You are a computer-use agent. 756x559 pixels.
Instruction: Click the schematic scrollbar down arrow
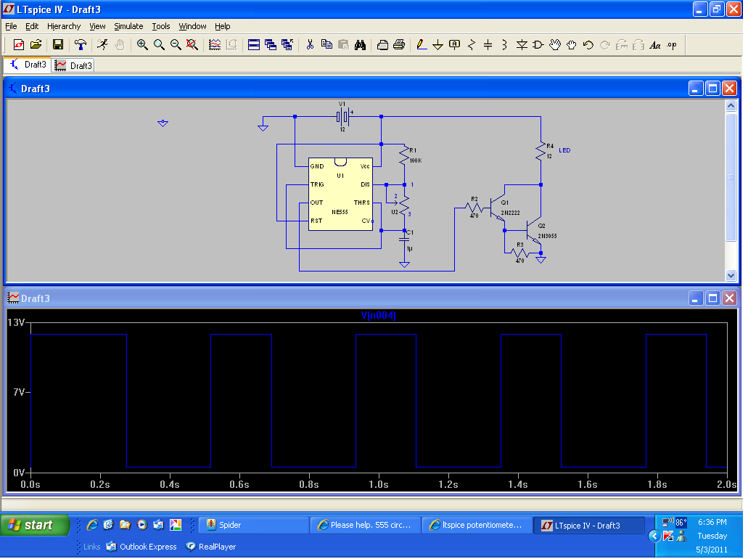[731, 275]
